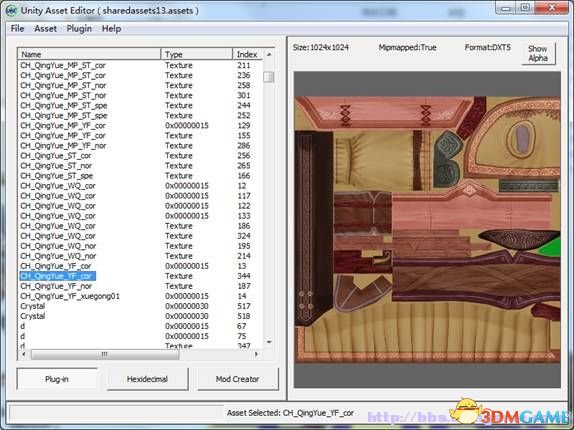Select CH_QingYue_MP_ST_cor with index 236
Screen dimensions: 574x430
pyautogui.click(x=140, y=75)
